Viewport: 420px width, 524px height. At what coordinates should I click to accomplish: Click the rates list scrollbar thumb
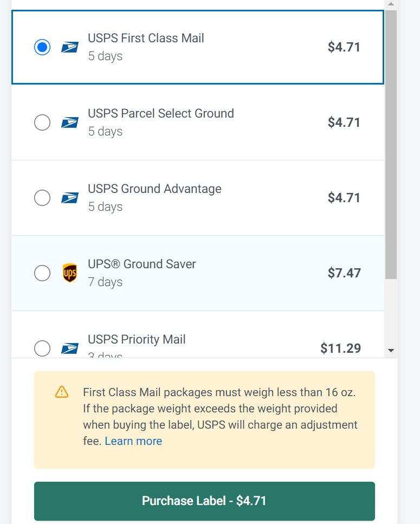click(x=391, y=145)
